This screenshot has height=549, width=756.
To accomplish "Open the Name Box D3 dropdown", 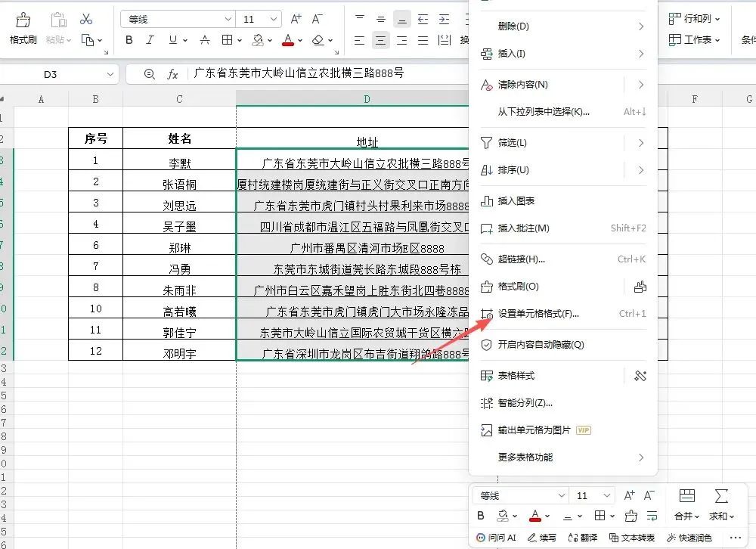I will point(110,74).
